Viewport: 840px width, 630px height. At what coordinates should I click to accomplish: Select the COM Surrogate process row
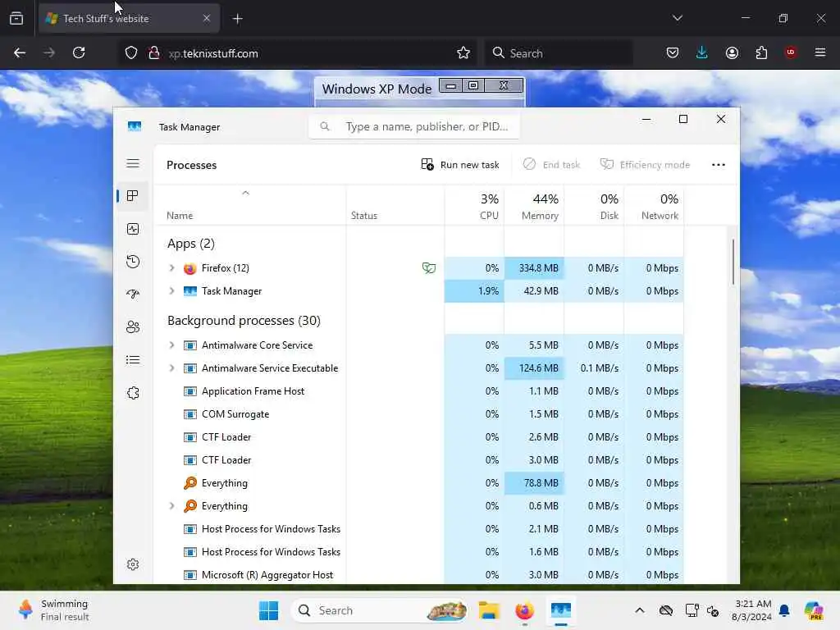click(x=419, y=414)
